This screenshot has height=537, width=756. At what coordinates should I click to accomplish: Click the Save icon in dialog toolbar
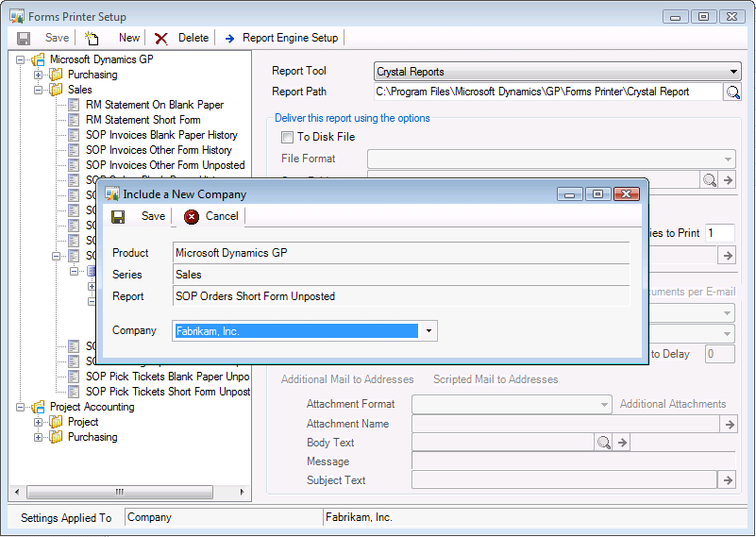tap(119, 217)
